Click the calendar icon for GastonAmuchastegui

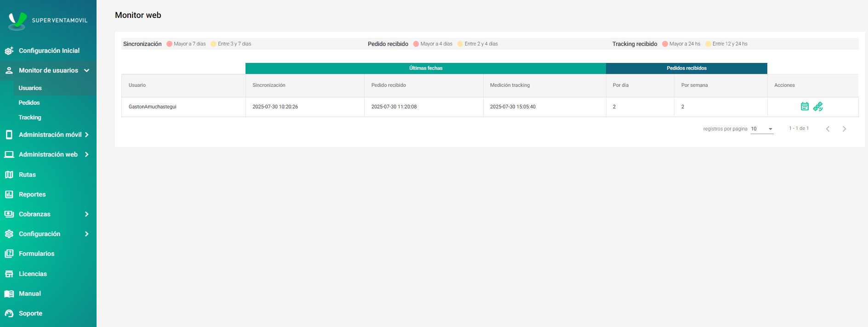tap(805, 107)
